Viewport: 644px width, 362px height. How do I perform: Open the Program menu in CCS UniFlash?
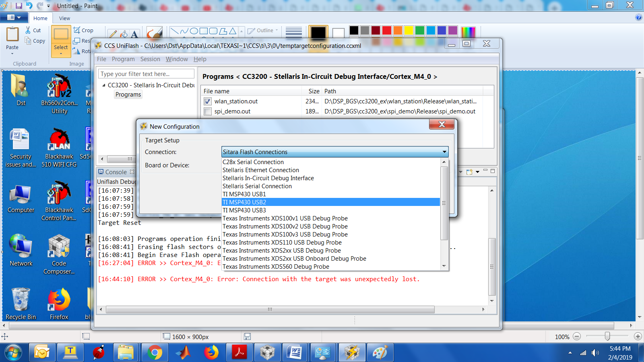(x=123, y=59)
